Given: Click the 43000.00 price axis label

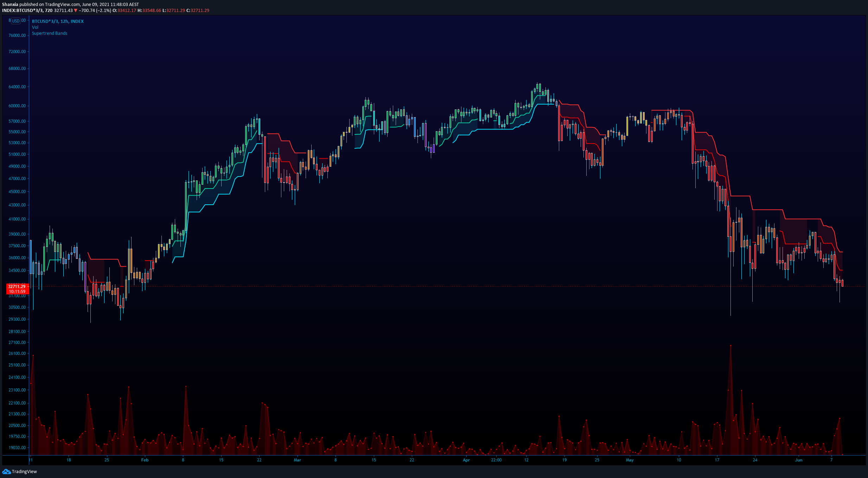Looking at the screenshot, I should pos(17,205).
